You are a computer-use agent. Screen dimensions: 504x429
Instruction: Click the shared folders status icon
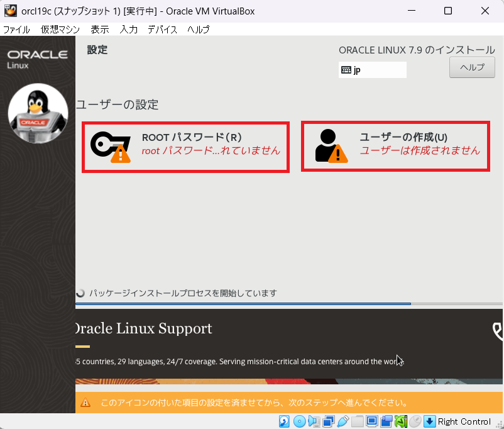point(358,421)
